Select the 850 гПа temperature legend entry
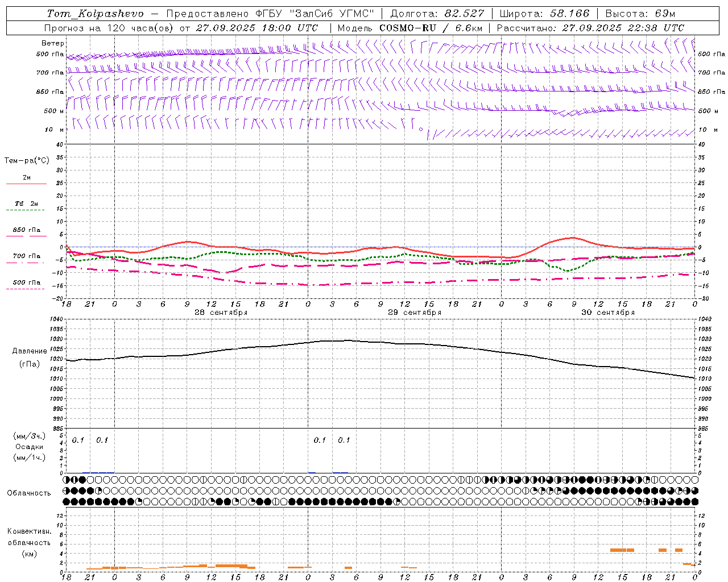Image resolution: width=728 pixels, height=582 pixels. 27,230
